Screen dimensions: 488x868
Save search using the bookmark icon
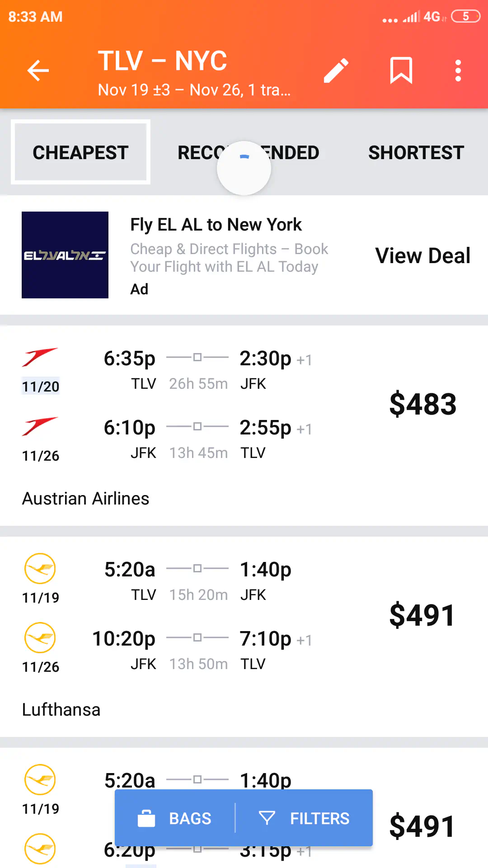pos(401,71)
